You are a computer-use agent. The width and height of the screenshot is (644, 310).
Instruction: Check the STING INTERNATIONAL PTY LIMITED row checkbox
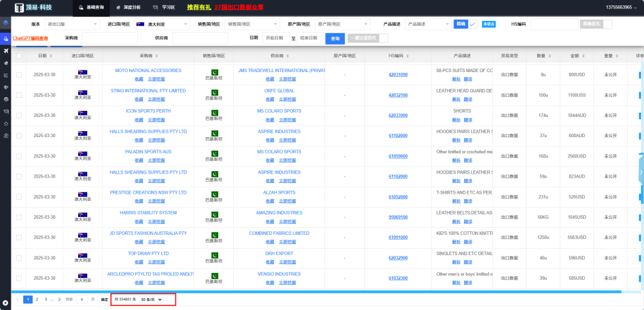coord(19,95)
